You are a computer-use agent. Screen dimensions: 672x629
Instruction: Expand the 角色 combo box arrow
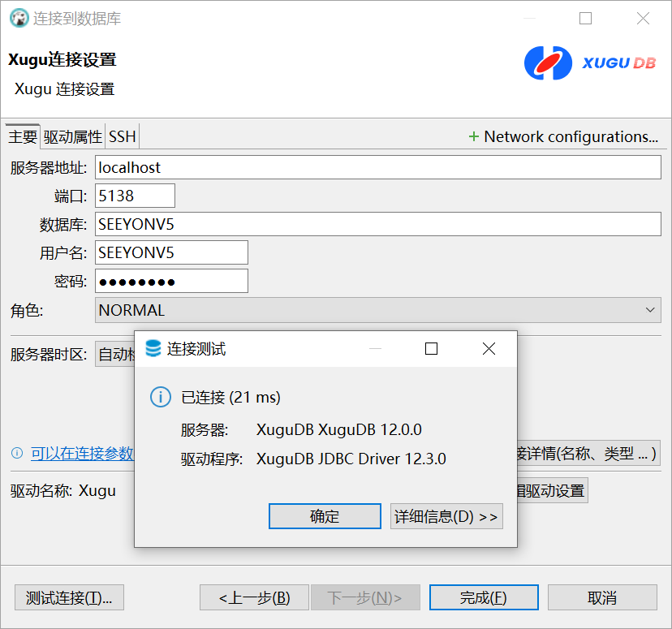(650, 310)
